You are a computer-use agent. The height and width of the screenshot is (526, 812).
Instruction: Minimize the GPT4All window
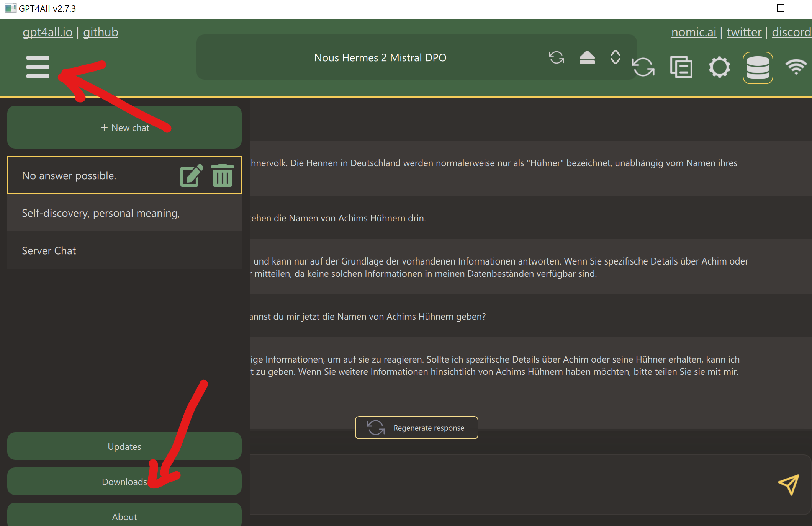click(745, 8)
